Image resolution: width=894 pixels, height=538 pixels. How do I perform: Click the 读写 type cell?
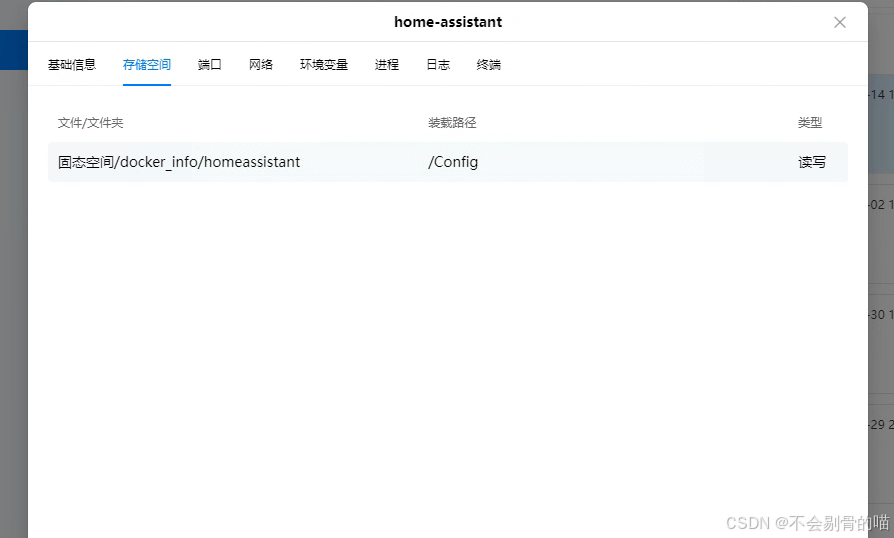(811, 162)
